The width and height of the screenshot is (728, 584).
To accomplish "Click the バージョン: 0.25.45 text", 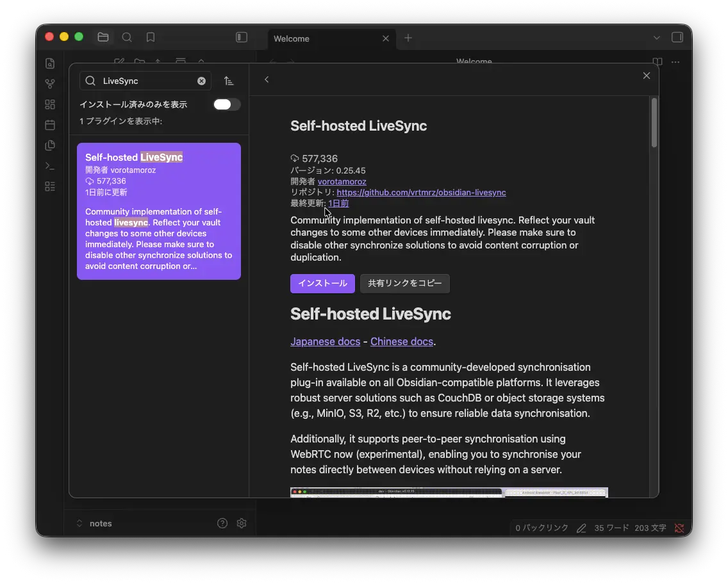I will 328,170.
